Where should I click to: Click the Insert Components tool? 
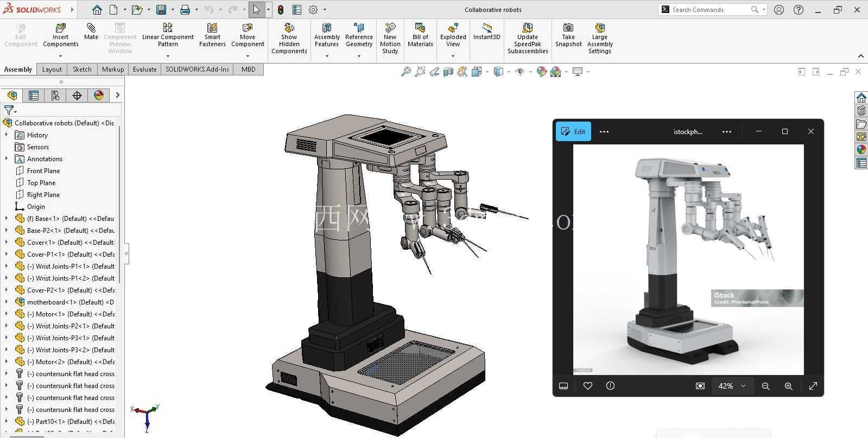coord(61,35)
